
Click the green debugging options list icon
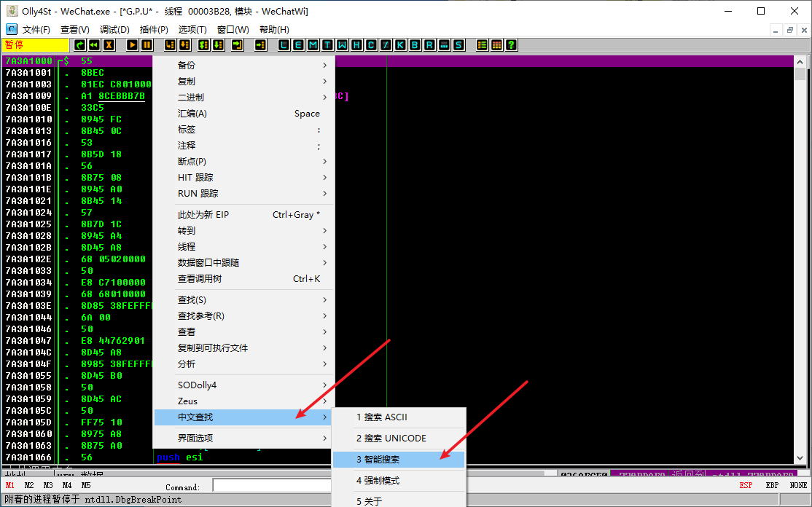(x=482, y=45)
